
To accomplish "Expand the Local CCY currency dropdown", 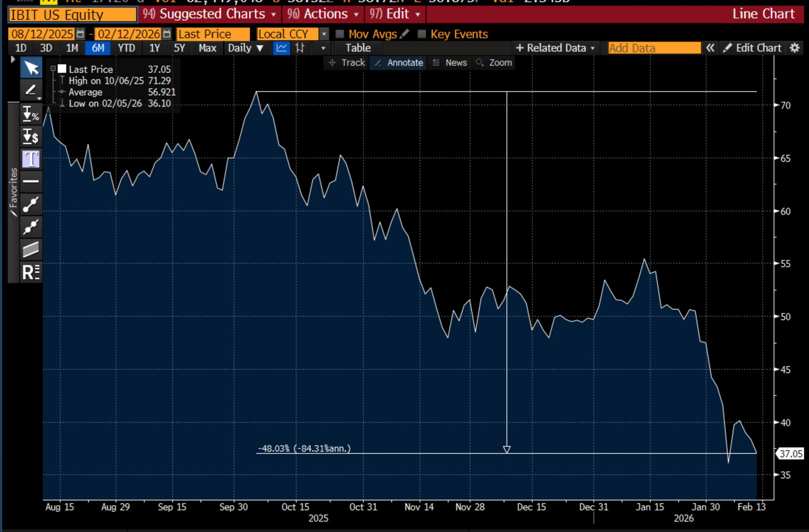I will tap(324, 34).
